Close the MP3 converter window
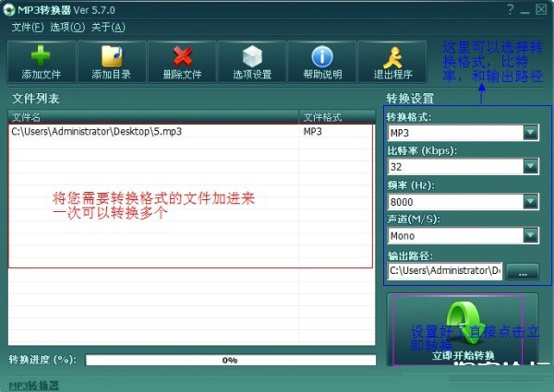Screen dimensions: 554x392 (x=541, y=9)
